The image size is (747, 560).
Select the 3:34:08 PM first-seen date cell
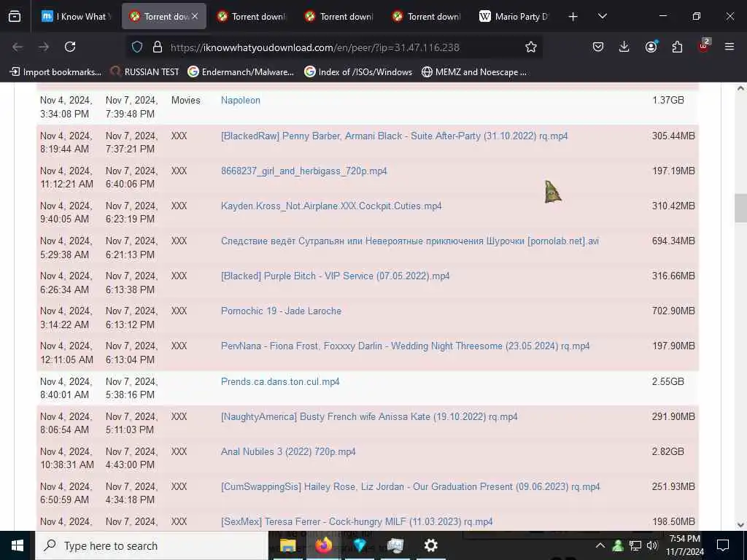(x=66, y=107)
